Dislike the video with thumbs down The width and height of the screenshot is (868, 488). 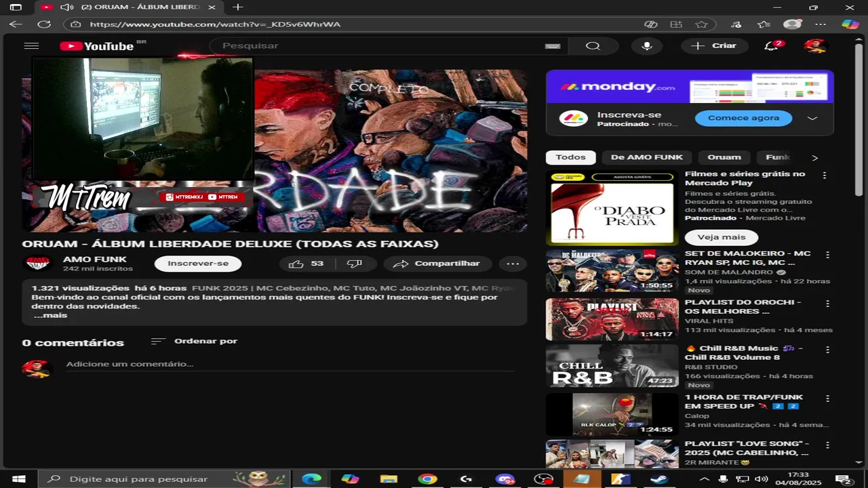tap(354, 264)
